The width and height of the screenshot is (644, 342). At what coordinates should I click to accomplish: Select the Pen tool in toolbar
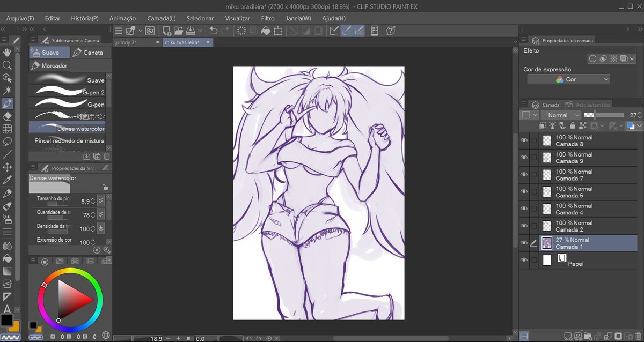point(8,103)
